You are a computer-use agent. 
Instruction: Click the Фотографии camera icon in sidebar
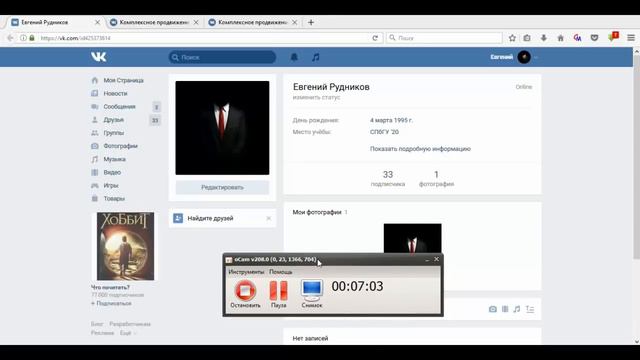pyautogui.click(x=95, y=146)
